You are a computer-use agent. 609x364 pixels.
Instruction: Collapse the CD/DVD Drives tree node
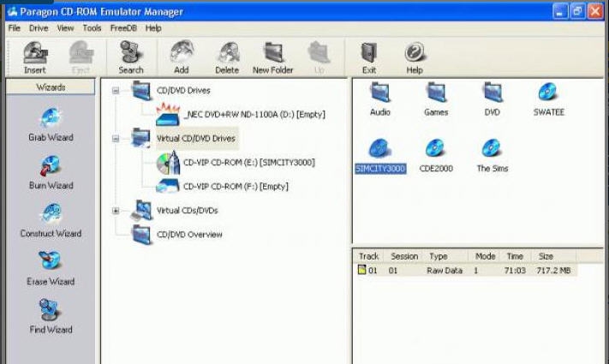pyautogui.click(x=116, y=91)
